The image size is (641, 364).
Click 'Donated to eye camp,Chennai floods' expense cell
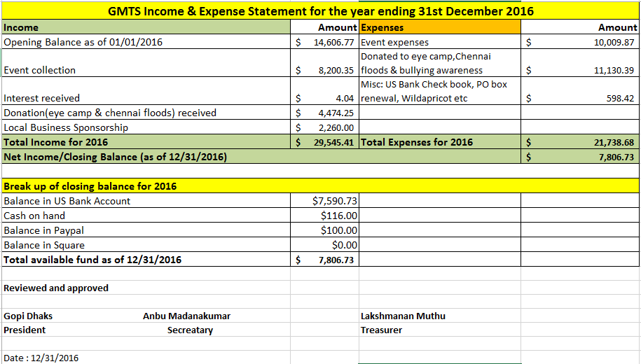point(440,63)
